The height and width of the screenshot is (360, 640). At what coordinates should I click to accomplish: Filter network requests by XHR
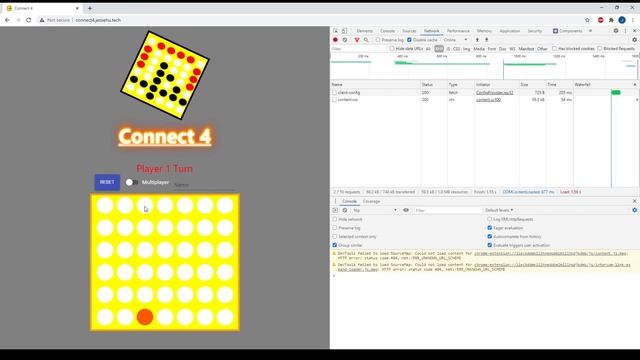click(x=439, y=49)
